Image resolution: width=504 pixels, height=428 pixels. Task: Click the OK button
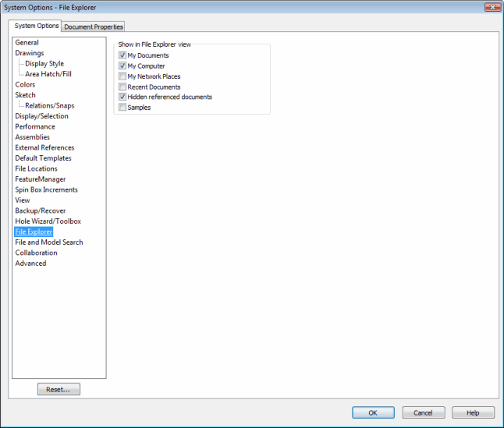point(373,412)
